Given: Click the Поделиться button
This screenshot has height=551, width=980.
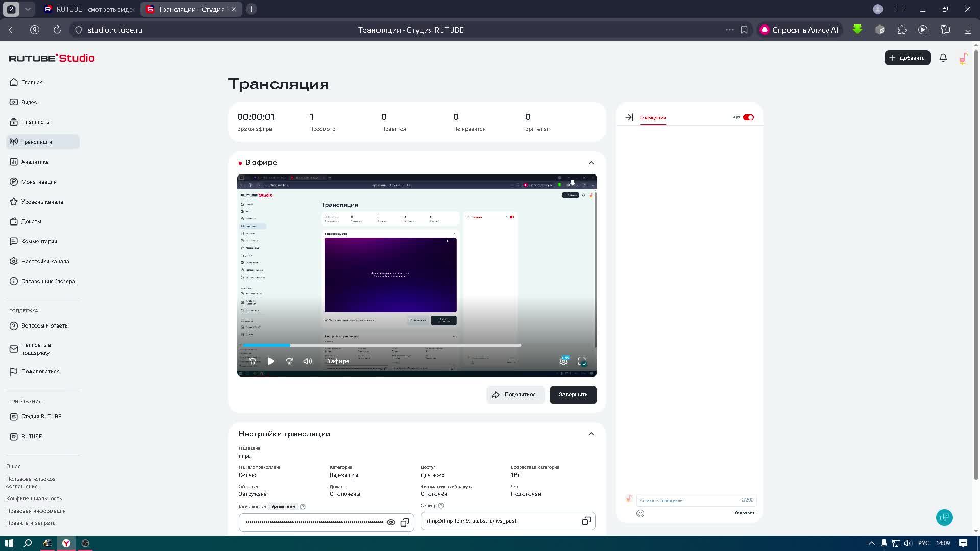Looking at the screenshot, I should (x=514, y=395).
